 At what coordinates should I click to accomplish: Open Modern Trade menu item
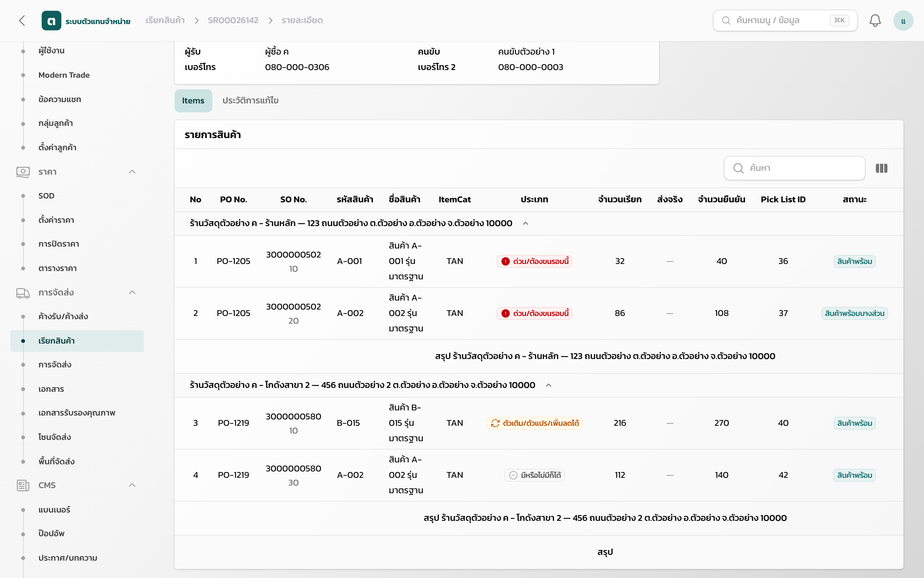pyautogui.click(x=64, y=75)
